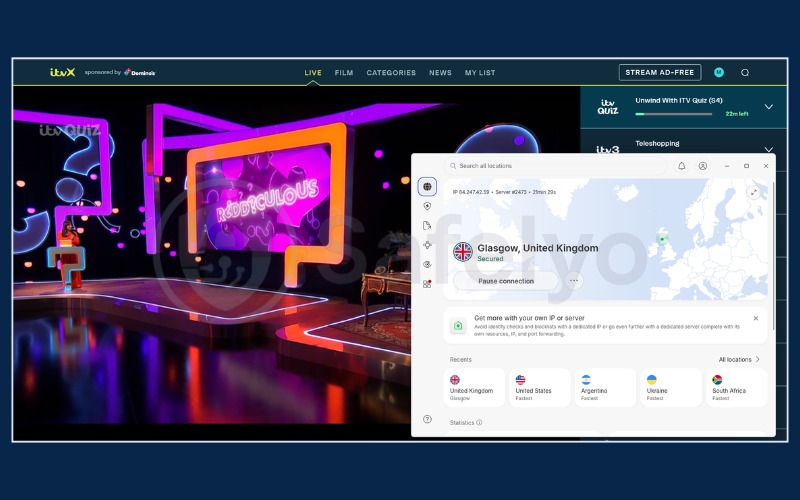Click the IP address and server info text
This screenshot has height=500, width=800.
(504, 192)
